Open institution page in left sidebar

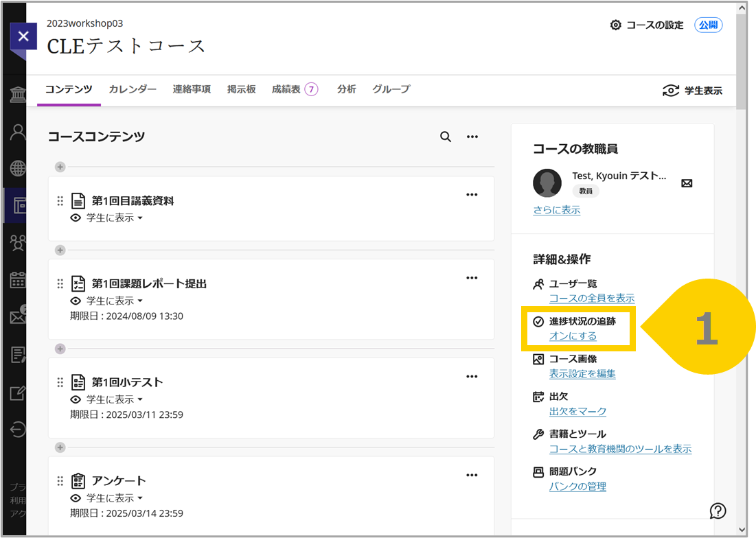[x=18, y=94]
